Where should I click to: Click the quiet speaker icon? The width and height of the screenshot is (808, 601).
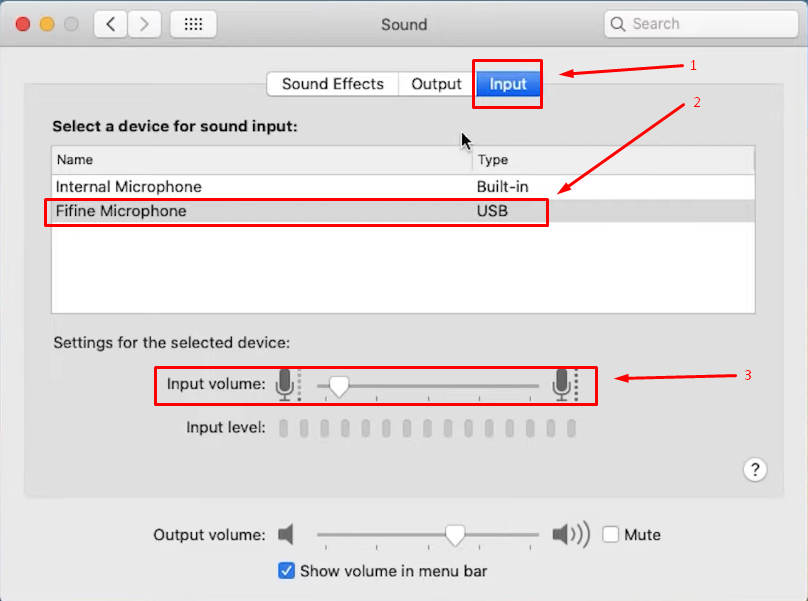point(286,535)
